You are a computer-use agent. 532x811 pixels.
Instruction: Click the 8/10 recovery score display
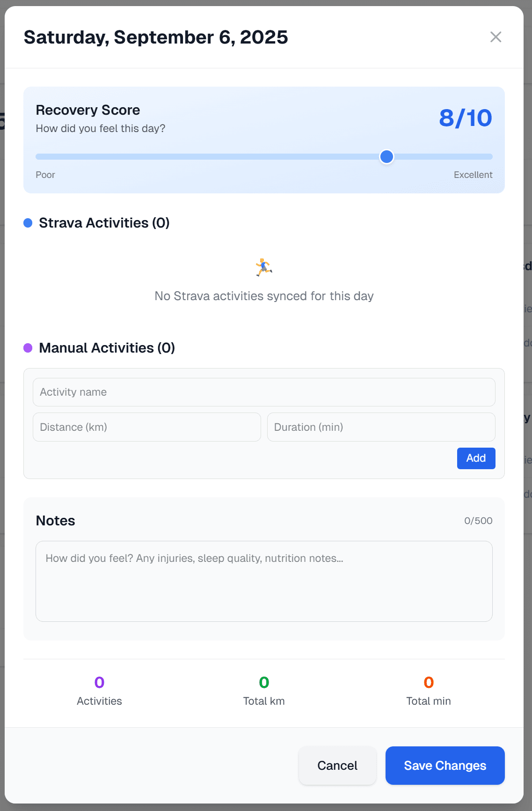466,118
